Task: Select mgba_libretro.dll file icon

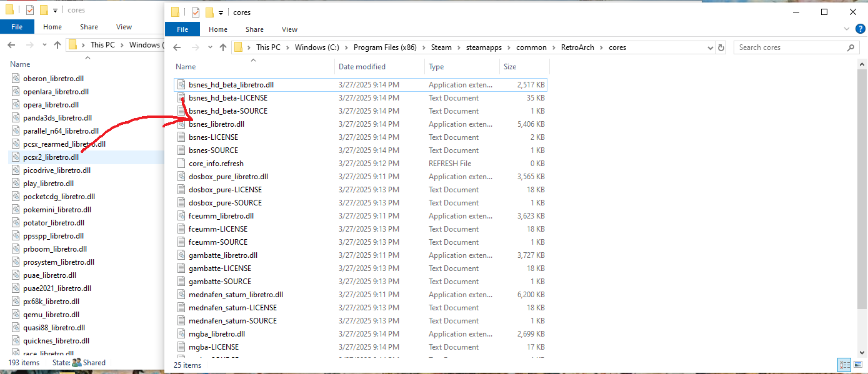Action: click(181, 334)
